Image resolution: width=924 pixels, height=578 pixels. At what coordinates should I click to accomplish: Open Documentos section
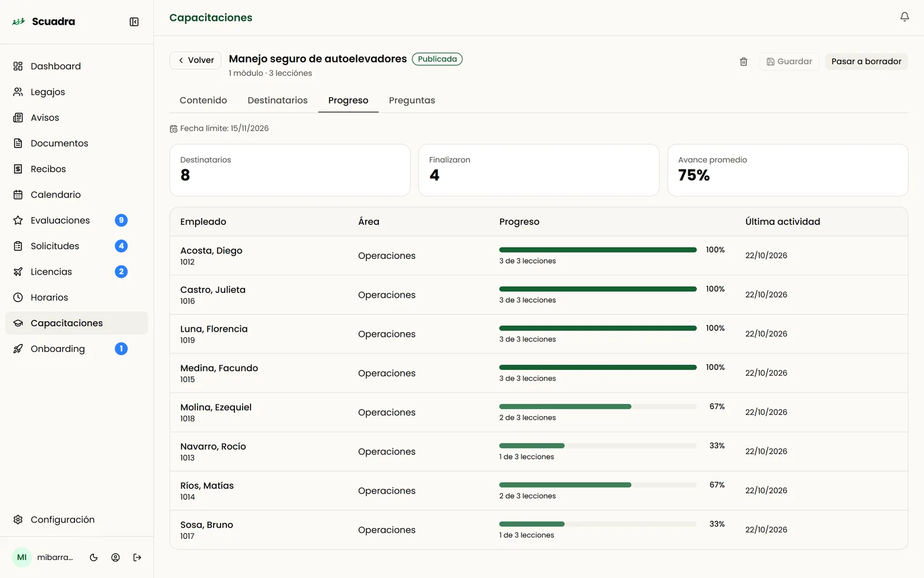77,143
